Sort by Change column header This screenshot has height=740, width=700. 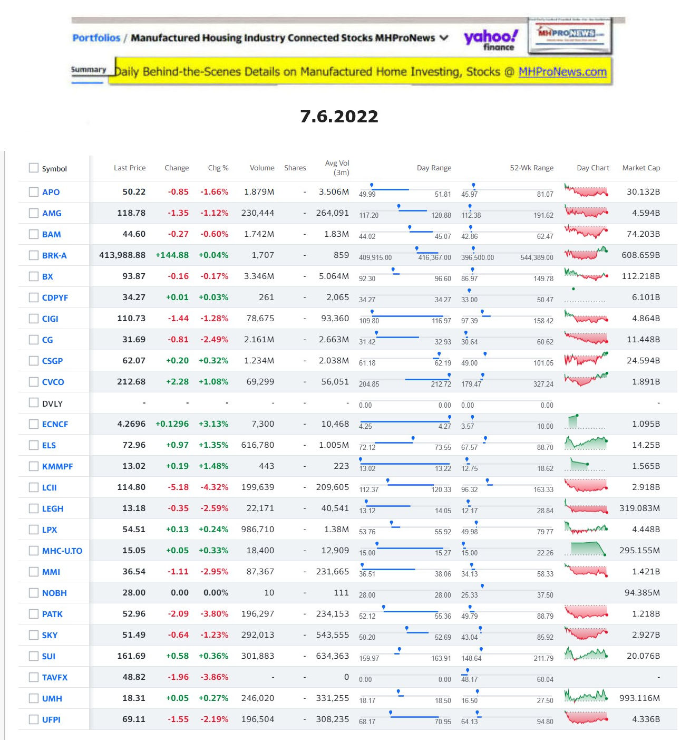tap(177, 168)
